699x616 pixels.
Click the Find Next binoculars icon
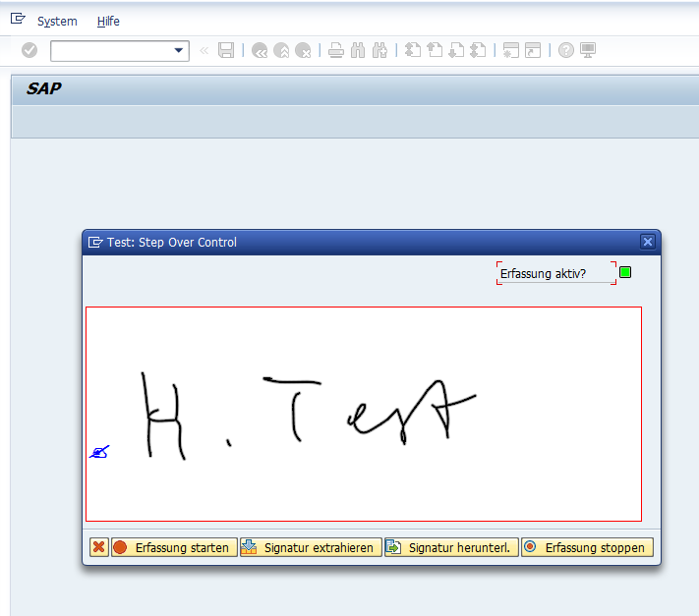coord(379,50)
